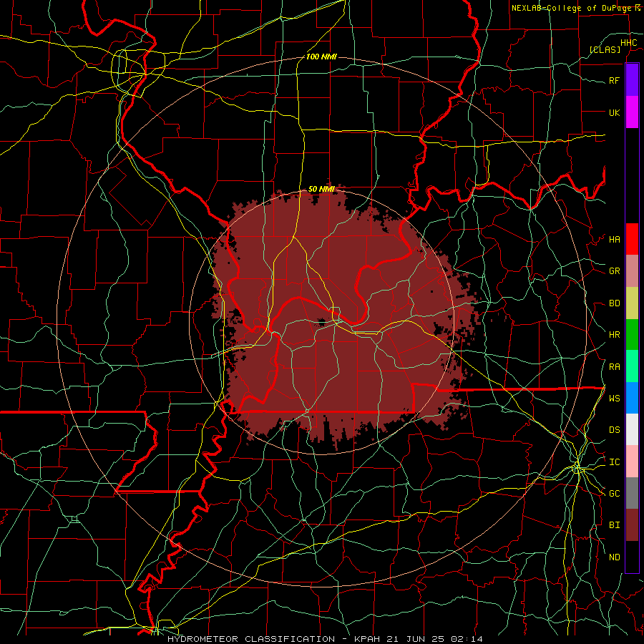Screen dimensions: 644x644
Task: Click the HR green legend swatch
Action: (632, 334)
